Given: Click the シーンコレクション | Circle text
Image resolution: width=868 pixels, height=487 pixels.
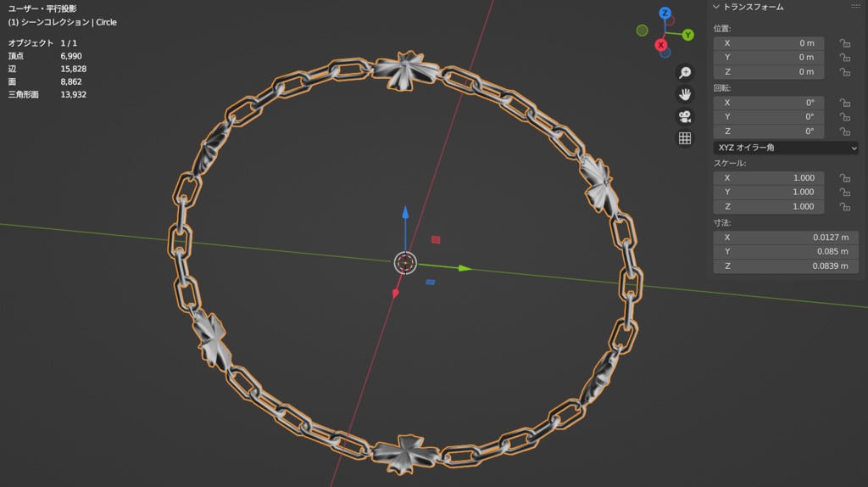Looking at the screenshot, I should (69, 22).
